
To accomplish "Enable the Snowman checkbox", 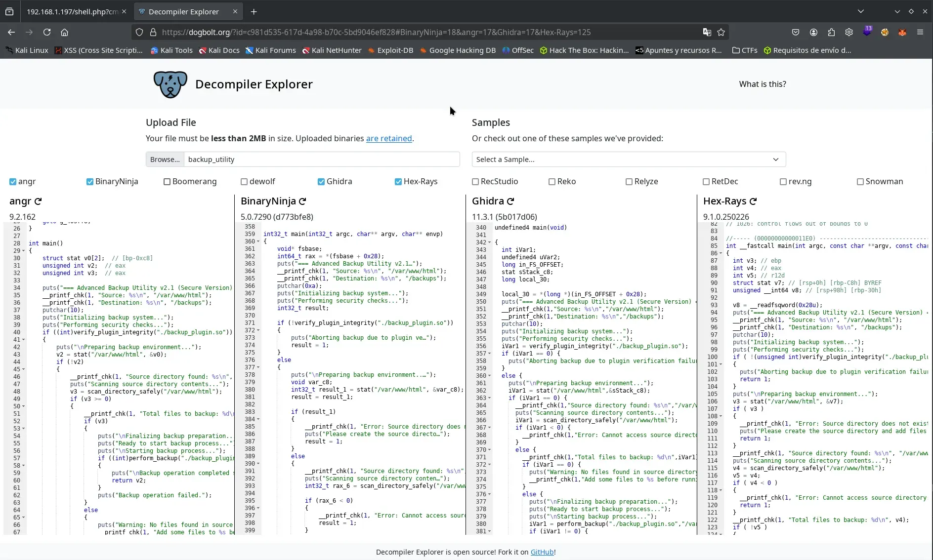I will click(860, 182).
